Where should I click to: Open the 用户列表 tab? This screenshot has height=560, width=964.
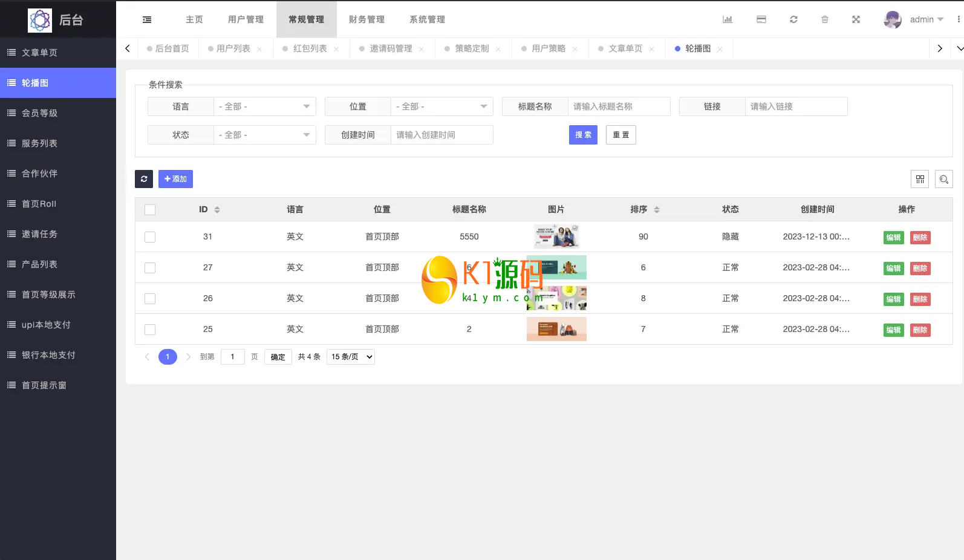[x=233, y=48]
